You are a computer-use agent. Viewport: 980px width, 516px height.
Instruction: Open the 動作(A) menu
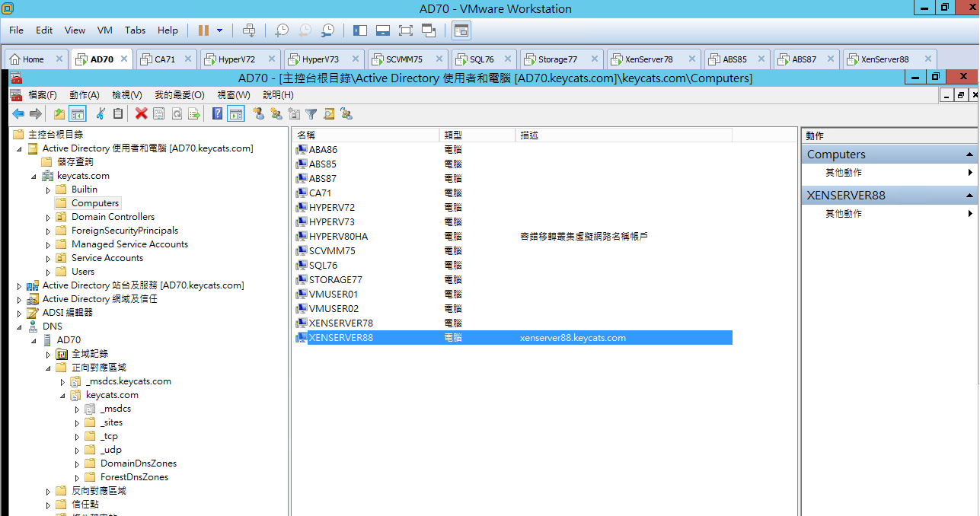pyautogui.click(x=85, y=95)
